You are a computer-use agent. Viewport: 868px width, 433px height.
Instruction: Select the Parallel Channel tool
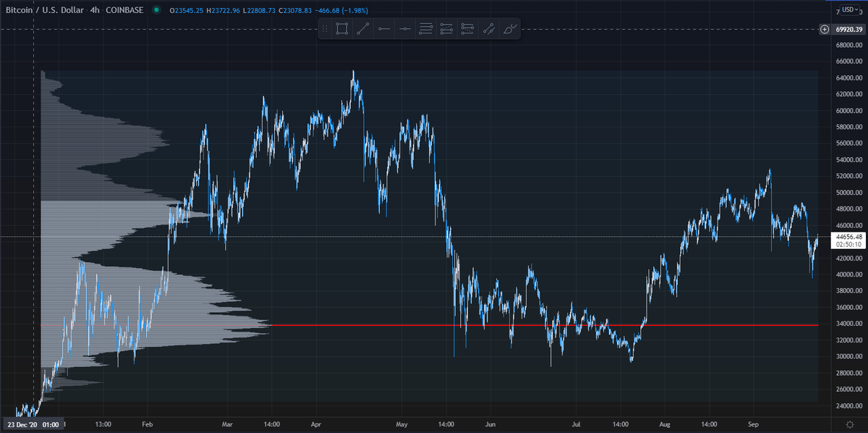pos(489,29)
